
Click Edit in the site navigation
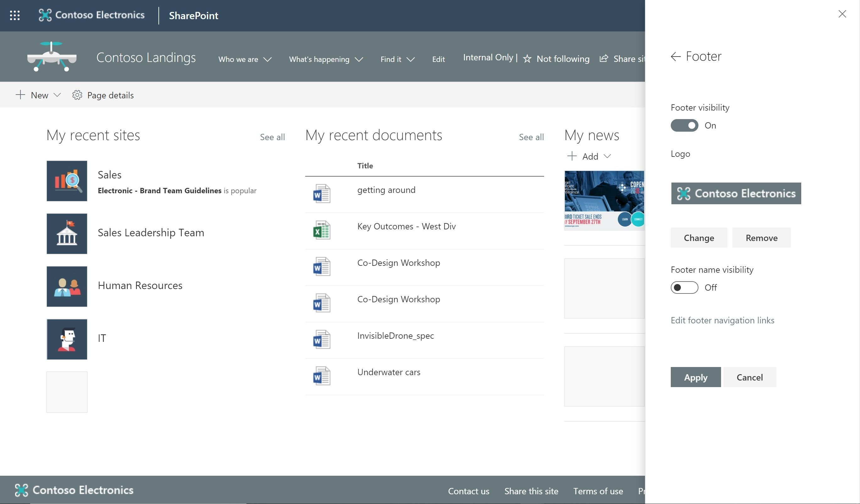pos(438,59)
